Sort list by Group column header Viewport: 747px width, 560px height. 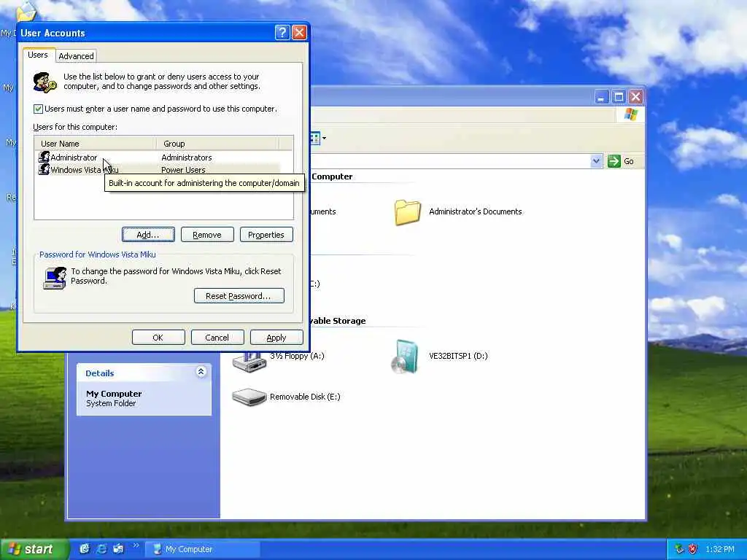217,144
